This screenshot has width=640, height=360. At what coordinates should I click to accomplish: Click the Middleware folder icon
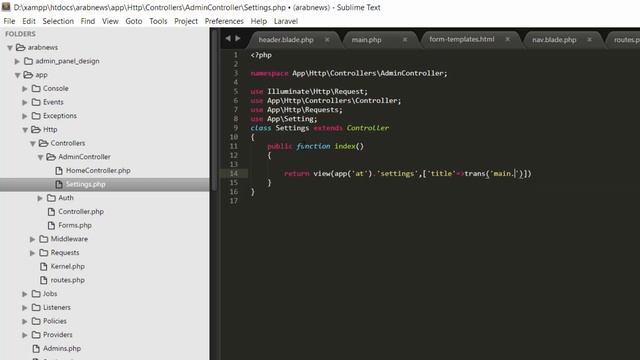(x=43, y=239)
